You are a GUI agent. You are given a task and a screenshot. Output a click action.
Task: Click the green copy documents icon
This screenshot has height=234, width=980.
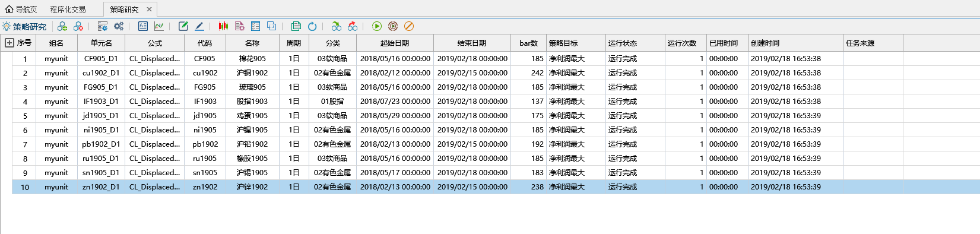click(296, 26)
